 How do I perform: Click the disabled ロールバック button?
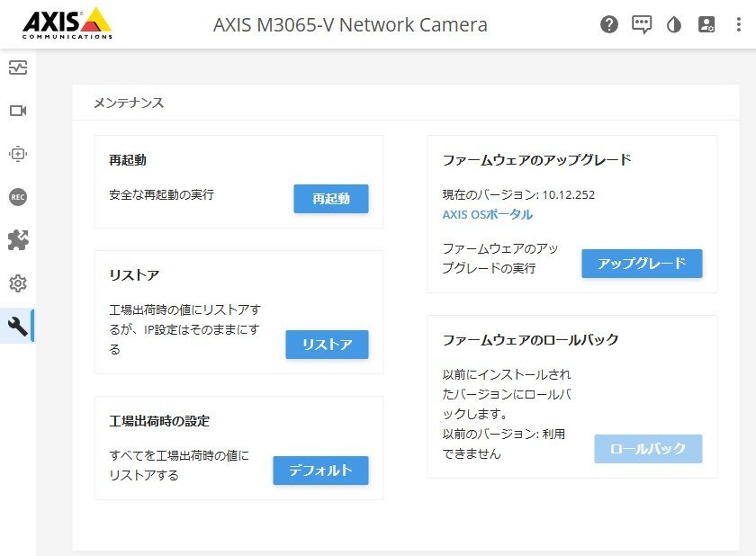click(648, 449)
